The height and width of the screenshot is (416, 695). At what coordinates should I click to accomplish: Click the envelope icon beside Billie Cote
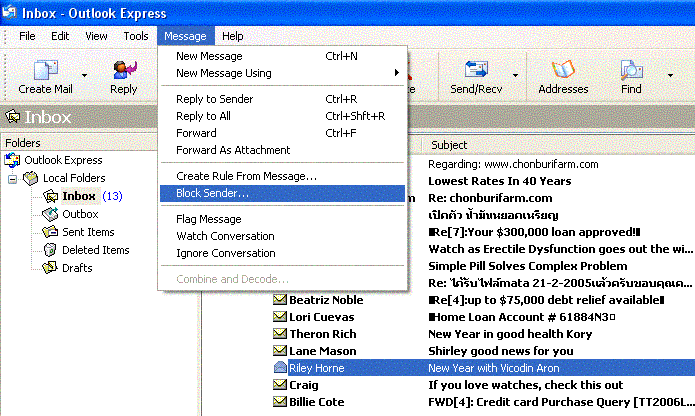280,402
